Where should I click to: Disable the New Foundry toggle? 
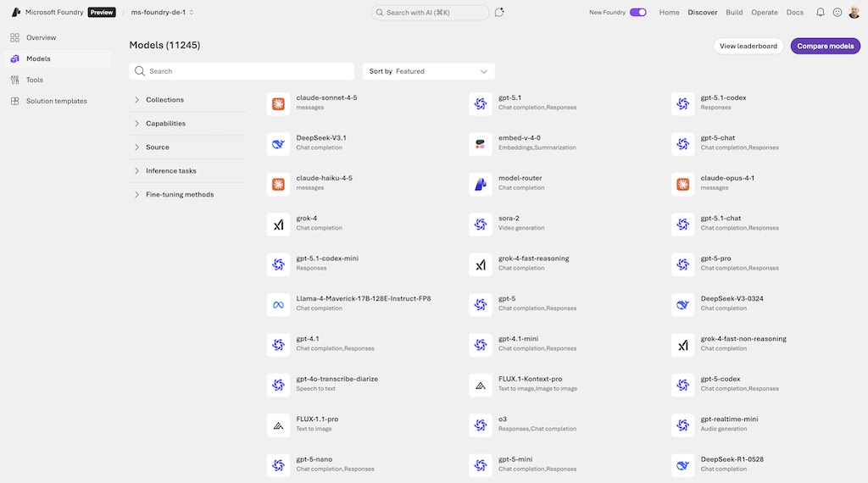click(637, 13)
